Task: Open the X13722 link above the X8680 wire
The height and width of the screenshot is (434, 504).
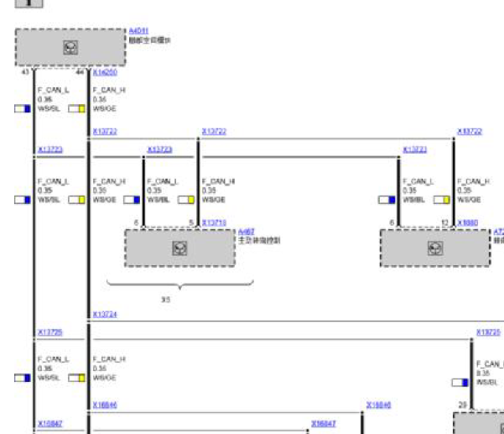Action: coord(470,132)
